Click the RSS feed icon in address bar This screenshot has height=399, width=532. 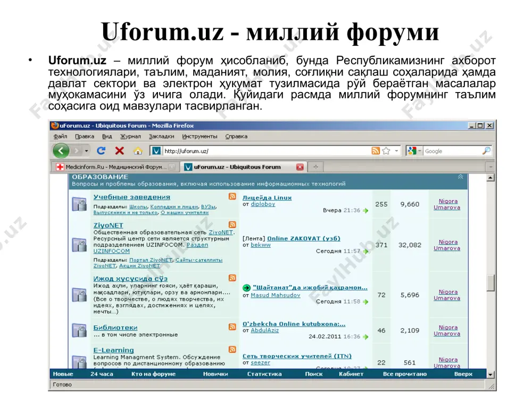coord(376,151)
